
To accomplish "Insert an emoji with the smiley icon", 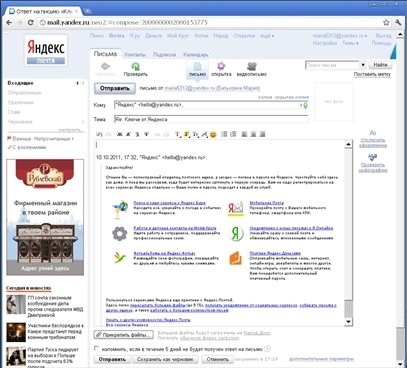I will tap(213, 134).
